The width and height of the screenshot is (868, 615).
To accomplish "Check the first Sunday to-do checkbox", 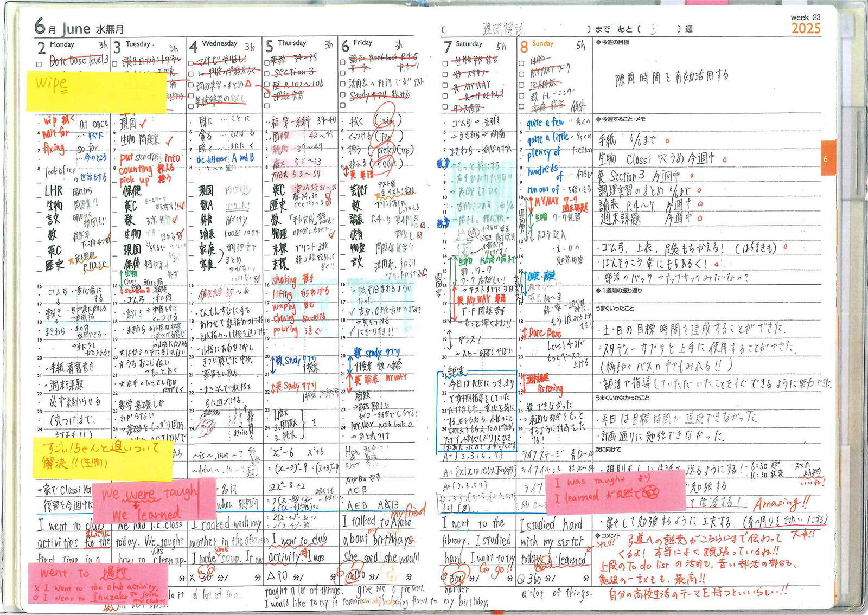I will click(x=521, y=63).
